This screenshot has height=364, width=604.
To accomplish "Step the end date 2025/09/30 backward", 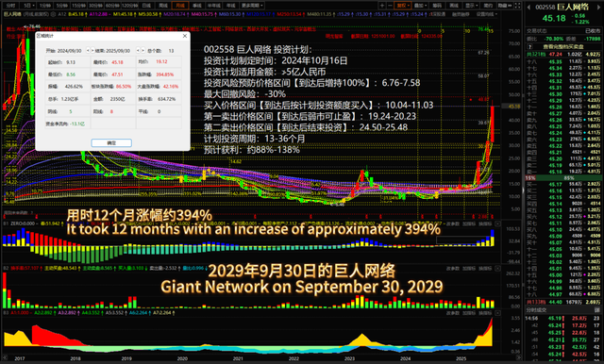I will click(138, 50).
